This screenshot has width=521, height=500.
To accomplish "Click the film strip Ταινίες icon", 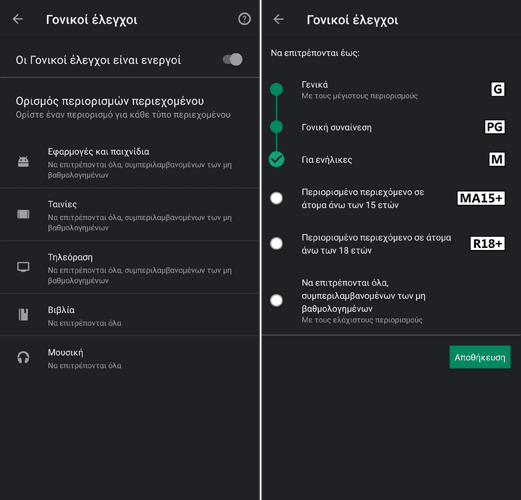I will click(x=23, y=214).
